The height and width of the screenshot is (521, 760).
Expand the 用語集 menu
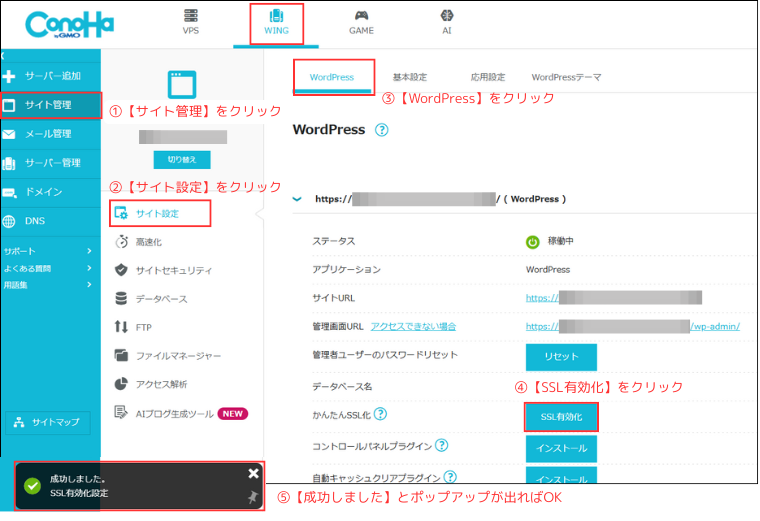pyautogui.click(x=48, y=285)
